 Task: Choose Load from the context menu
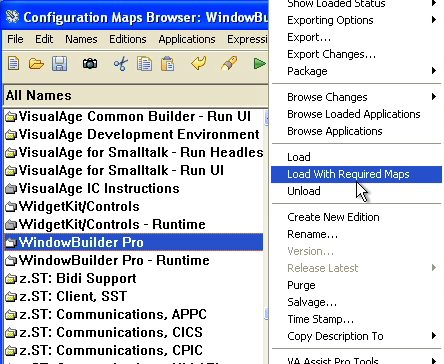click(x=356, y=157)
